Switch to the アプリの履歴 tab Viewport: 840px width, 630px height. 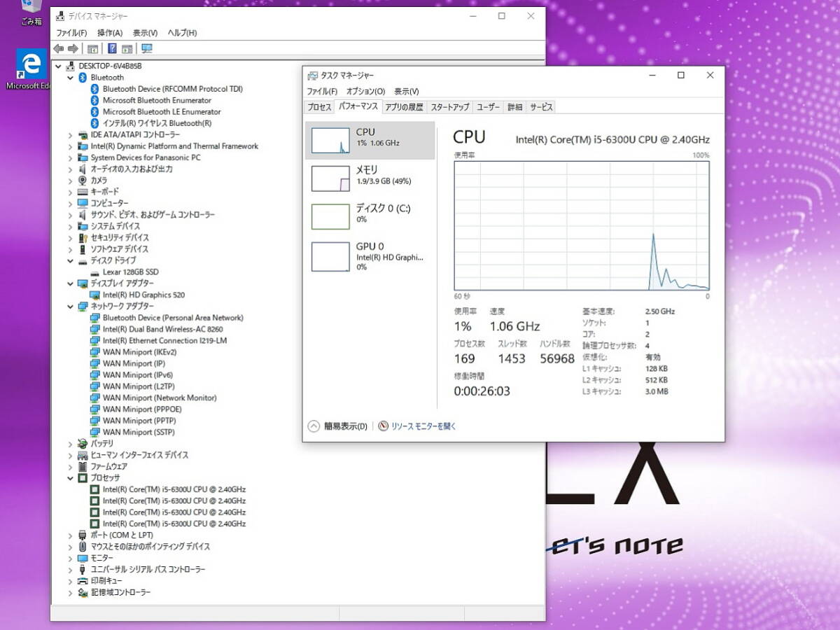404,107
